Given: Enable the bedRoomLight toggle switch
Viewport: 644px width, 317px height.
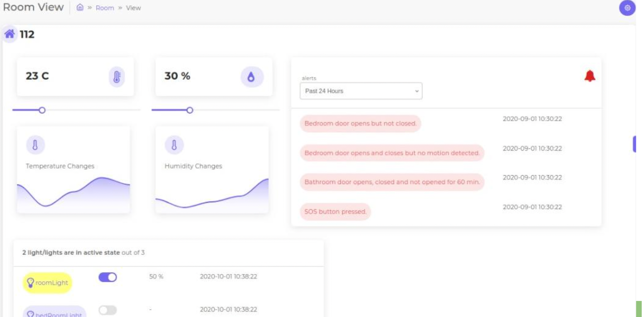Looking at the screenshot, I should 108,310.
